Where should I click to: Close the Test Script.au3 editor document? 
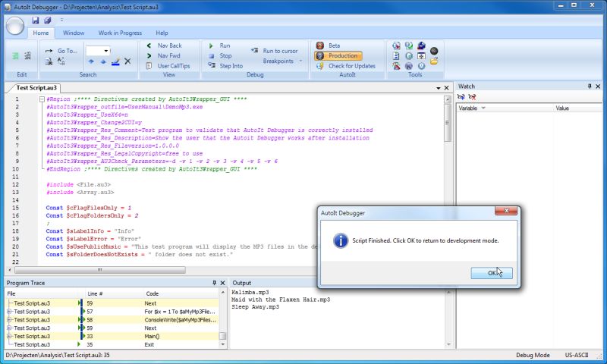(446, 88)
